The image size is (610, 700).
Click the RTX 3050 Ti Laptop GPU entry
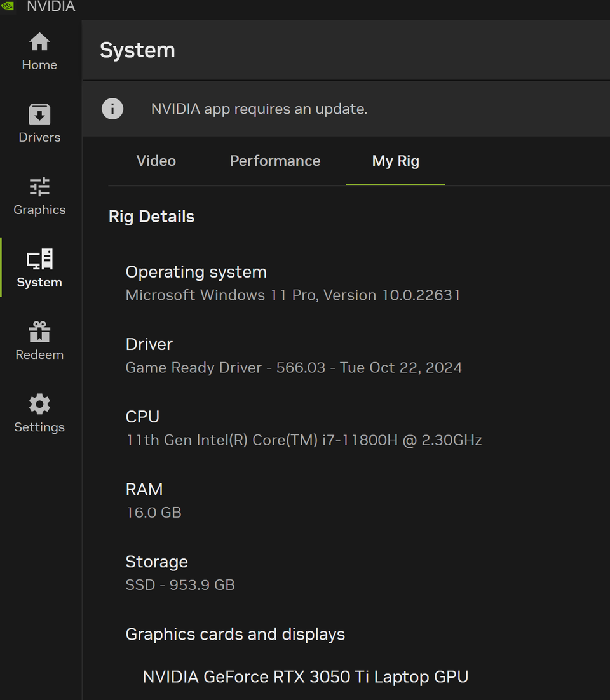[306, 676]
